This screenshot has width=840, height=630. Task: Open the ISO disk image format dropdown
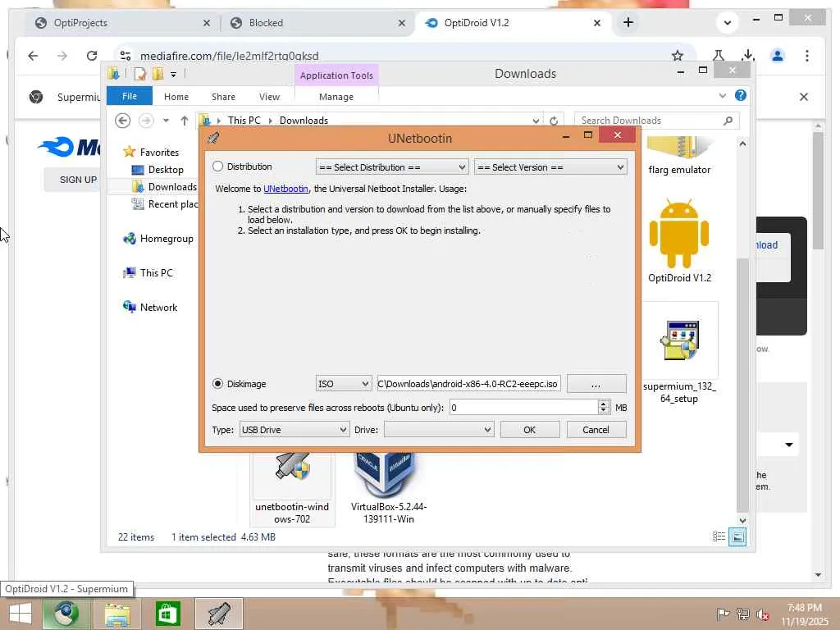[343, 384]
